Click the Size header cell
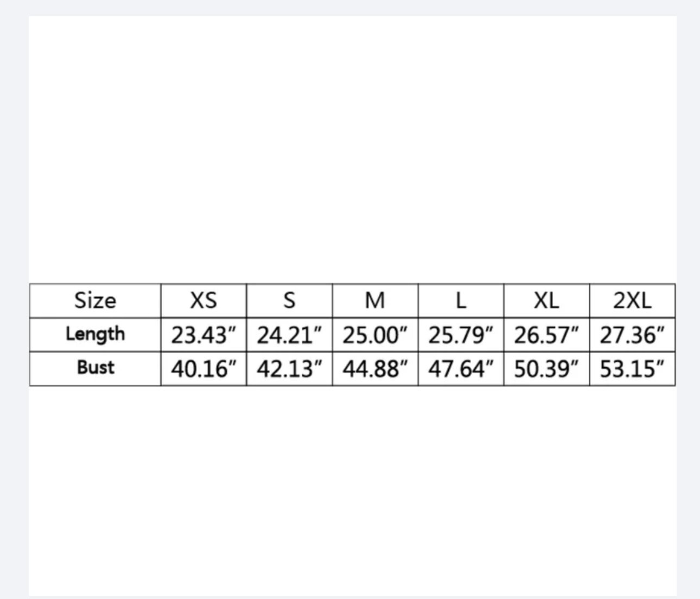 (x=95, y=301)
